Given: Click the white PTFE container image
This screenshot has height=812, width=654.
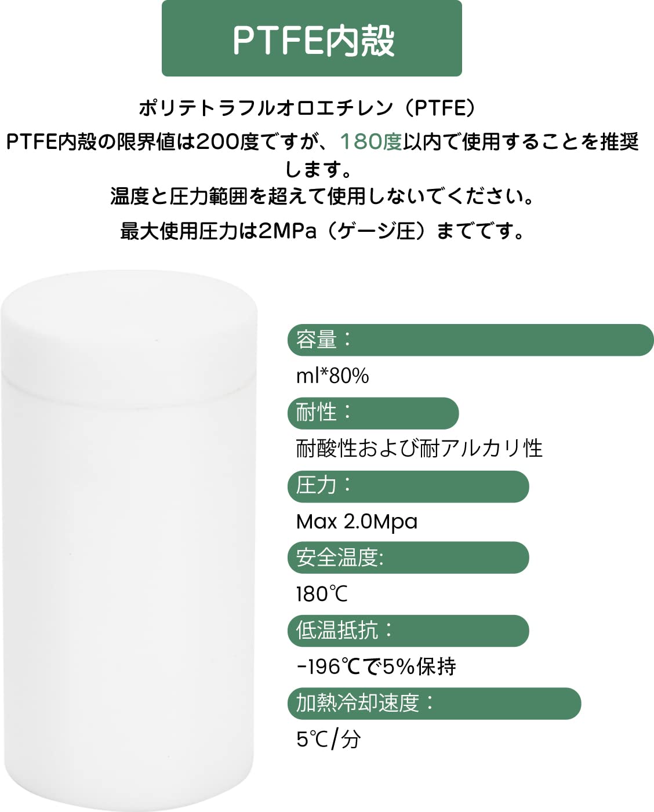Looking at the screenshot, I should click(129, 540).
